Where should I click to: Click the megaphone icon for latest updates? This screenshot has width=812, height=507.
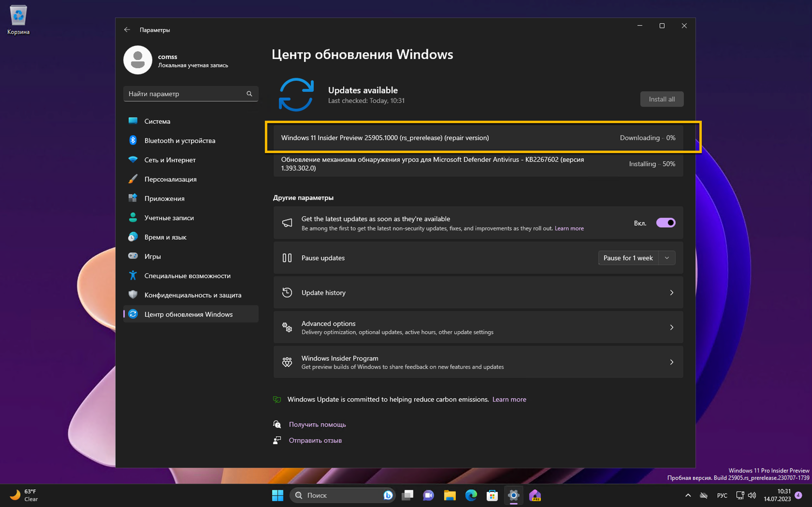coord(287,223)
